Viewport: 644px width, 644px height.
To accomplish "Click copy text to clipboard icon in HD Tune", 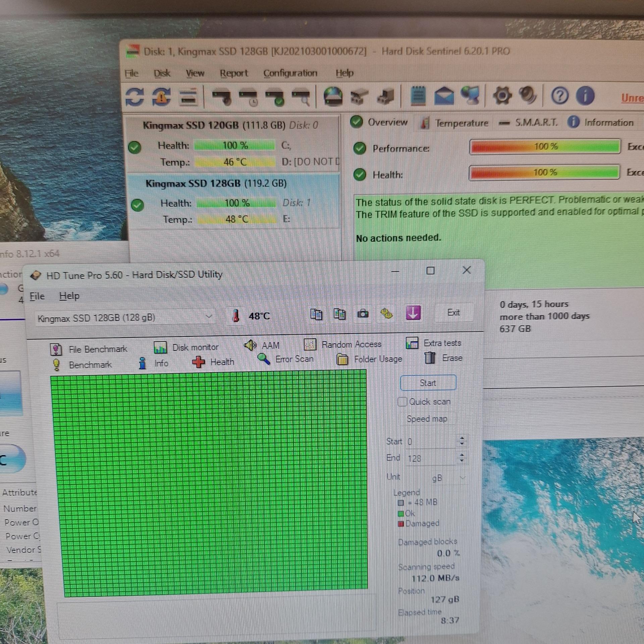I will click(316, 315).
